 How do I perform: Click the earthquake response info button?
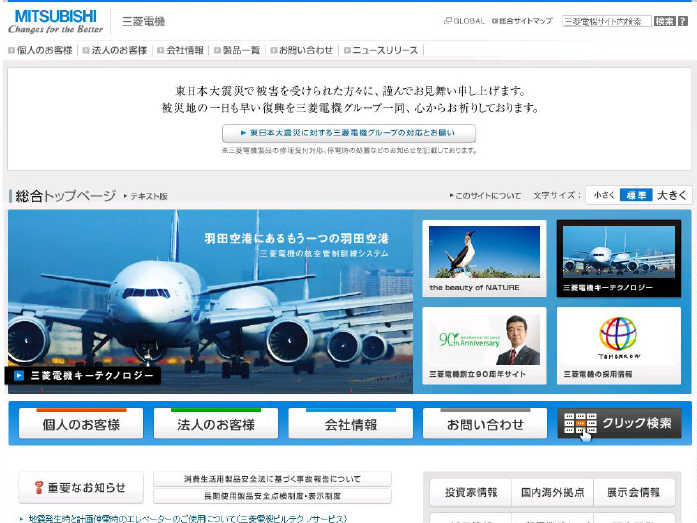point(349,133)
